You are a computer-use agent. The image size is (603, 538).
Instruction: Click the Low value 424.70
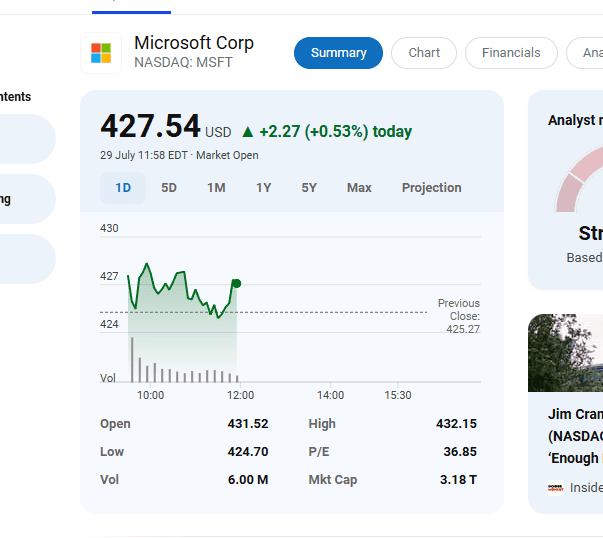pyautogui.click(x=248, y=452)
